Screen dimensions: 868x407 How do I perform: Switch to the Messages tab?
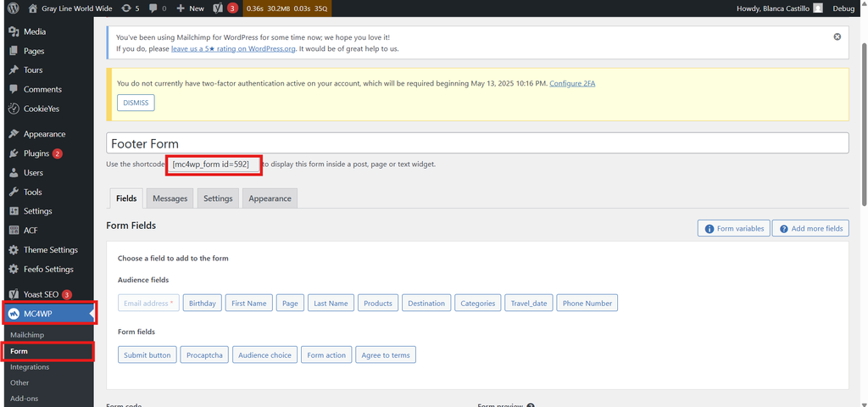(170, 198)
